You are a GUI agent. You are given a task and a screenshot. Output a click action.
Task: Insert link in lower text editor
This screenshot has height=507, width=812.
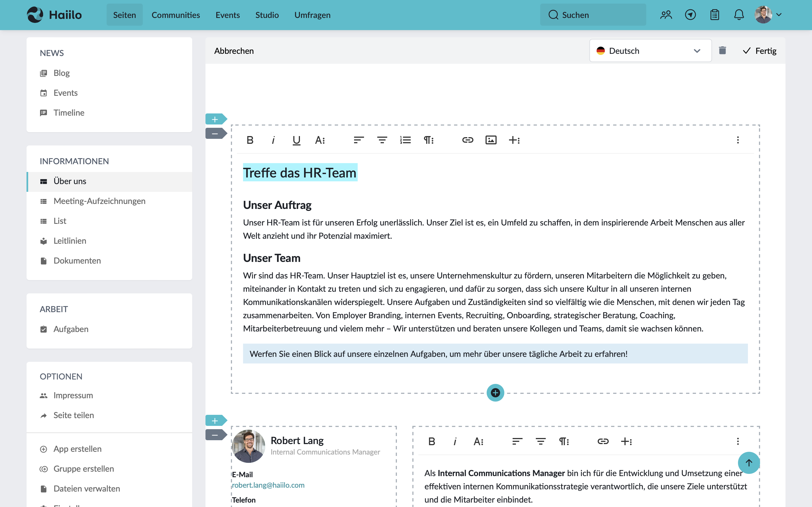603,441
